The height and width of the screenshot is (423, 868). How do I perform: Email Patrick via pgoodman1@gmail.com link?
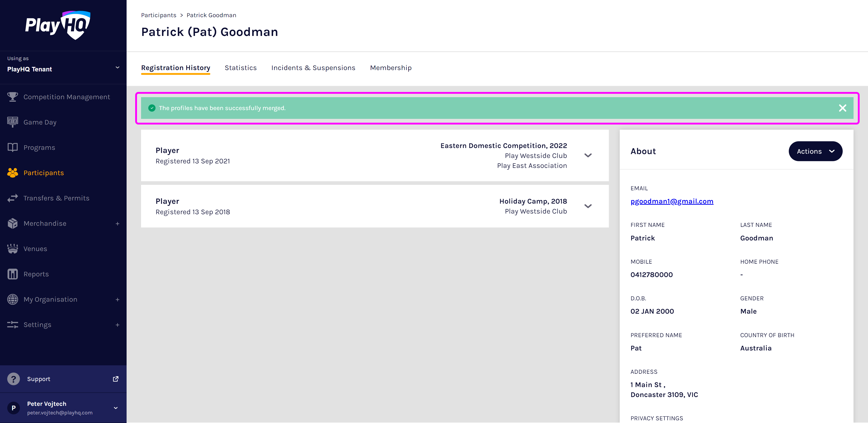(672, 201)
